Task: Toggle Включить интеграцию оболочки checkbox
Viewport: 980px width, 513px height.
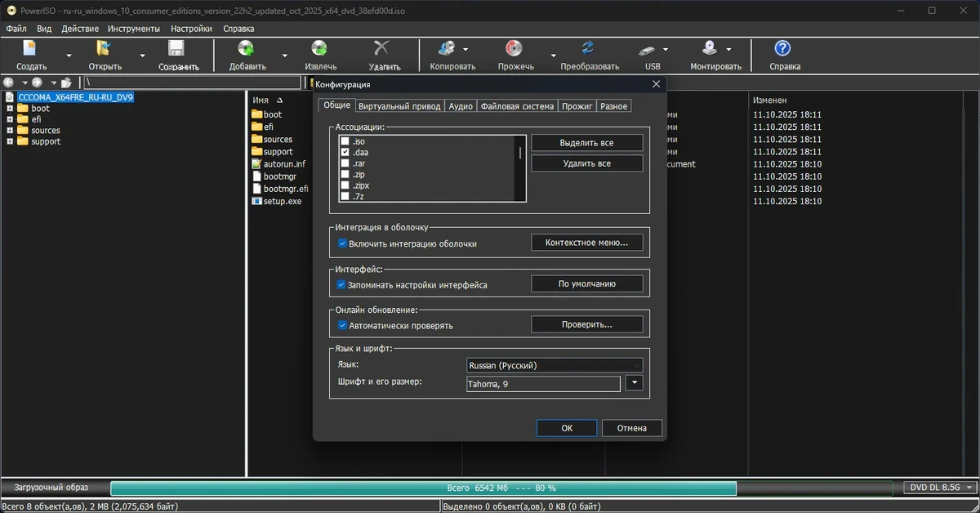Action: pyautogui.click(x=343, y=243)
